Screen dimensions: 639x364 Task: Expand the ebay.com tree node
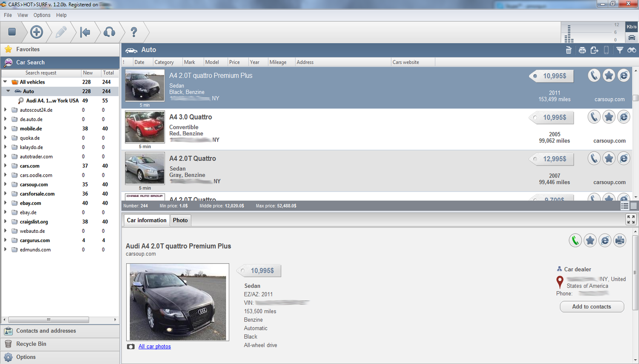tap(5, 203)
